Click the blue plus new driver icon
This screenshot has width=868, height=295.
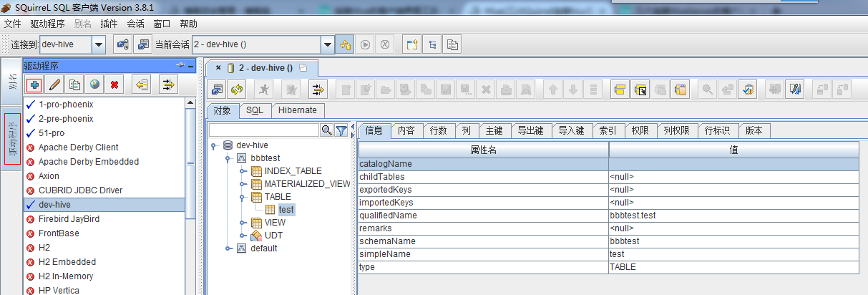point(34,84)
